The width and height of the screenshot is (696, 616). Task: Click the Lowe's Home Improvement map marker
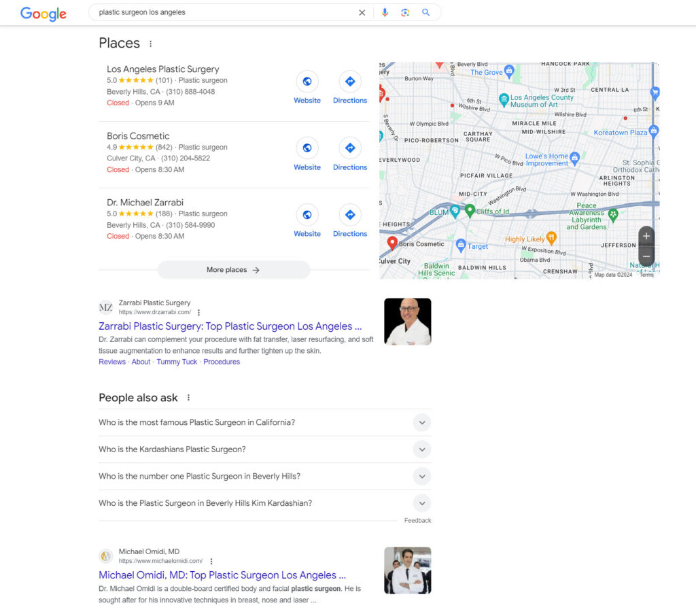574,158
